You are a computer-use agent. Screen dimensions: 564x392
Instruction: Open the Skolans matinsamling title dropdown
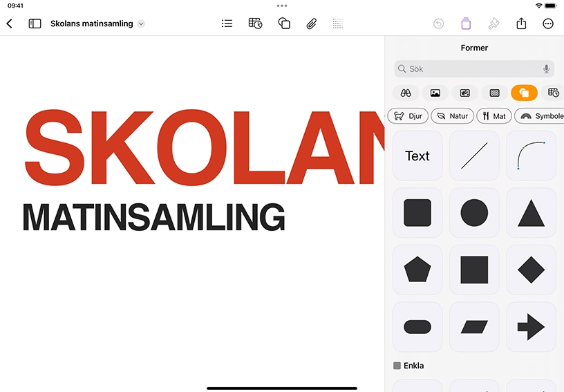tap(142, 24)
